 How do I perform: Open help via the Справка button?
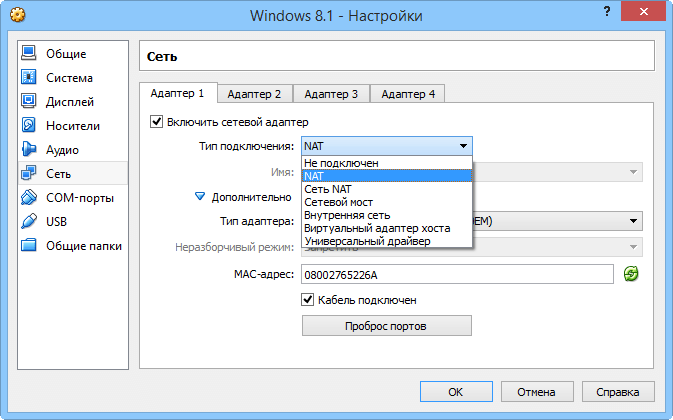618,392
